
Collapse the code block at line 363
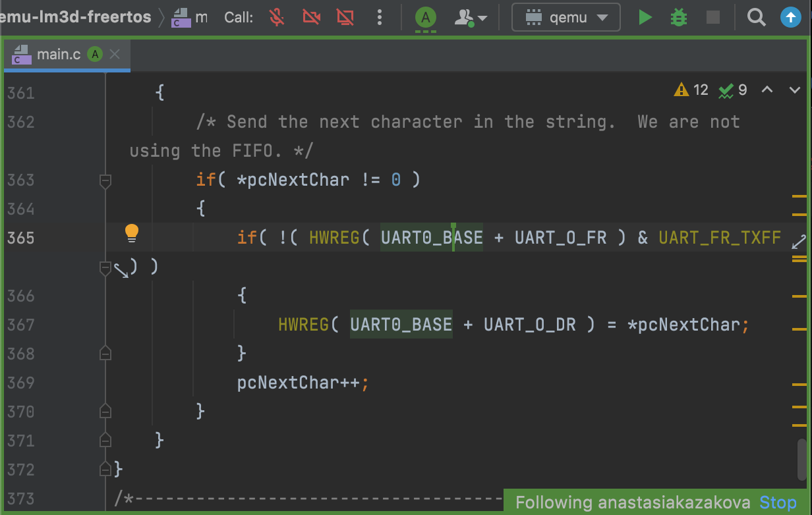point(105,180)
